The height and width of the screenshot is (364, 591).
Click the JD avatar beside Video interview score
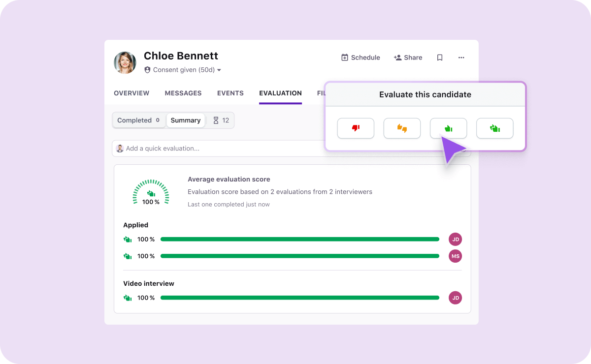coord(455,298)
